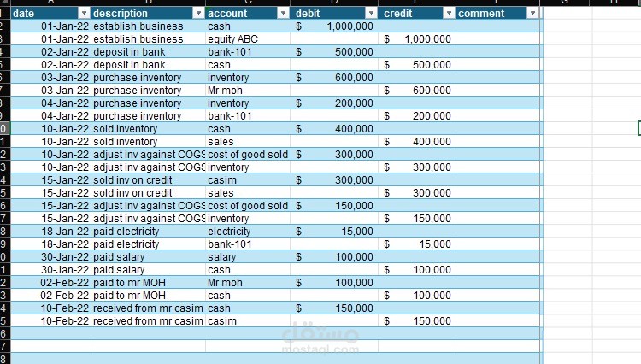Select the credit cell showing 600,000
This screenshot has width=641, height=364.
pos(417,91)
